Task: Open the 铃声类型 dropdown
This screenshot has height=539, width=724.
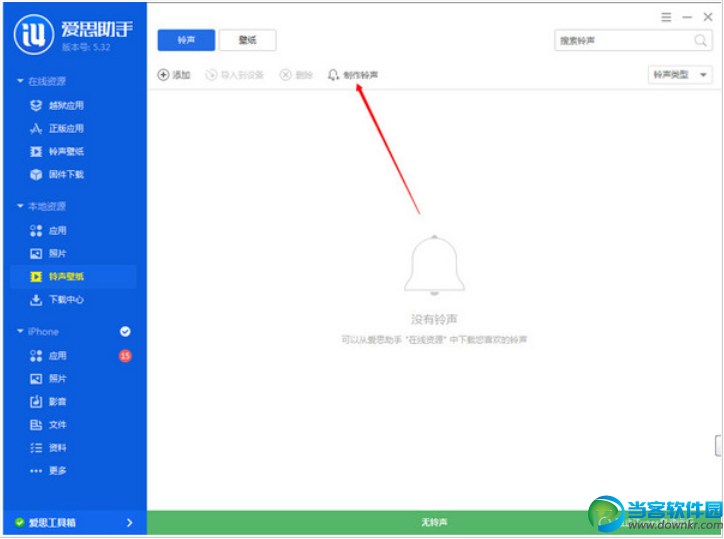Action: pos(680,75)
